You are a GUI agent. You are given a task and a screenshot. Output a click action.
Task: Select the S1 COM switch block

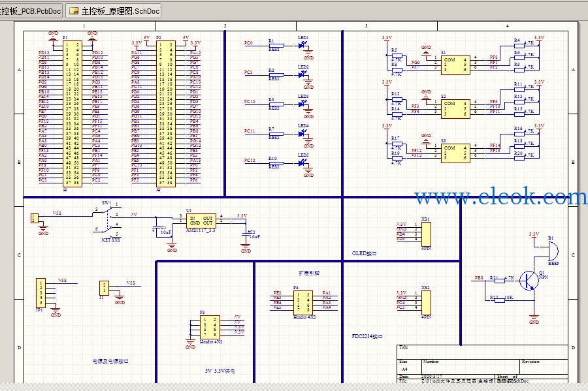coord(455,65)
